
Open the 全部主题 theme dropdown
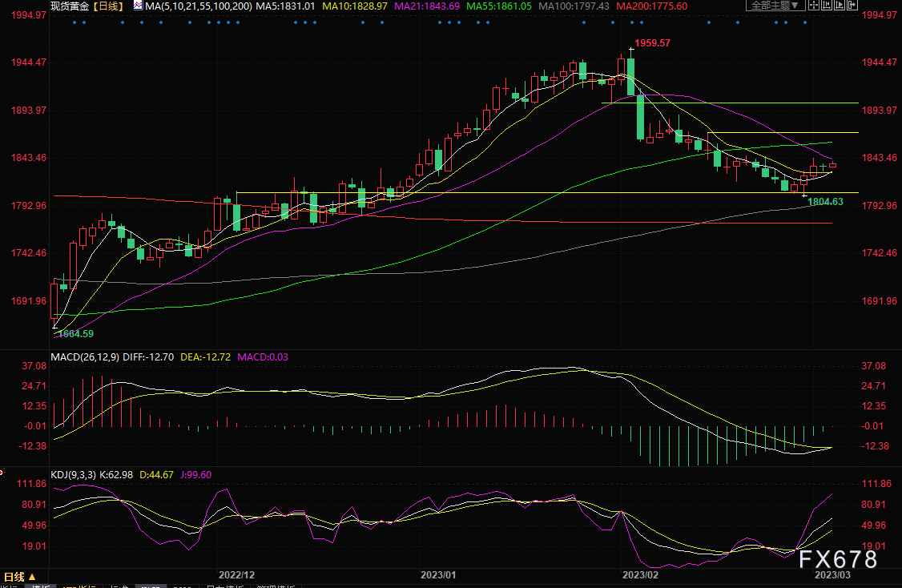click(775, 6)
